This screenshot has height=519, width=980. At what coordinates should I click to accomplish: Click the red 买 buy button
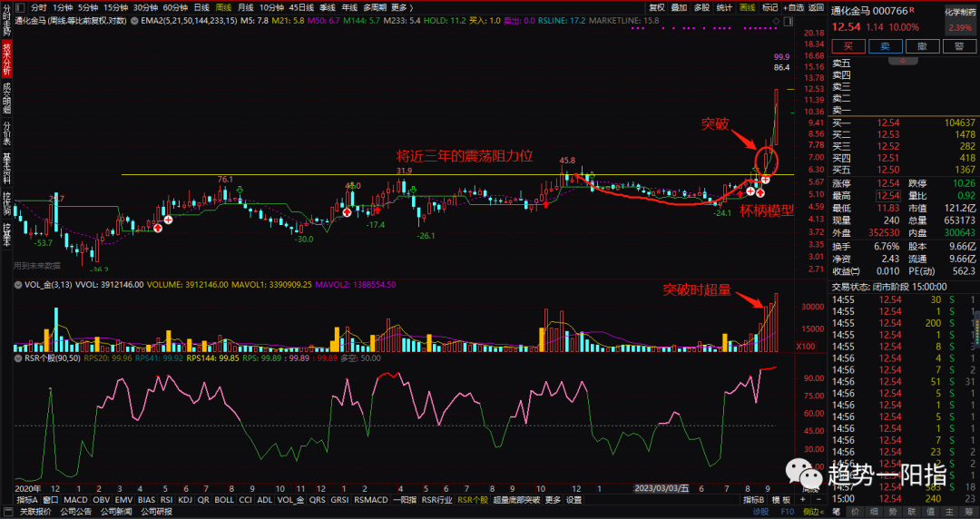click(848, 46)
